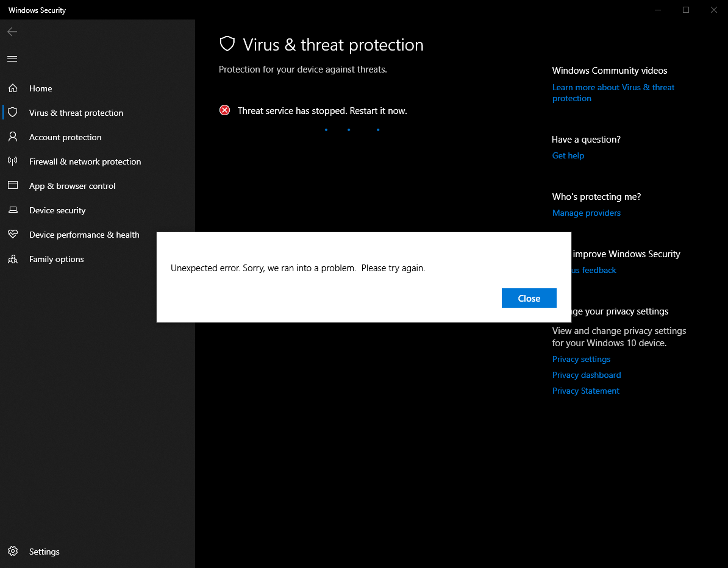The image size is (728, 568).
Task: Close the unexpected error dialog
Action: click(529, 298)
